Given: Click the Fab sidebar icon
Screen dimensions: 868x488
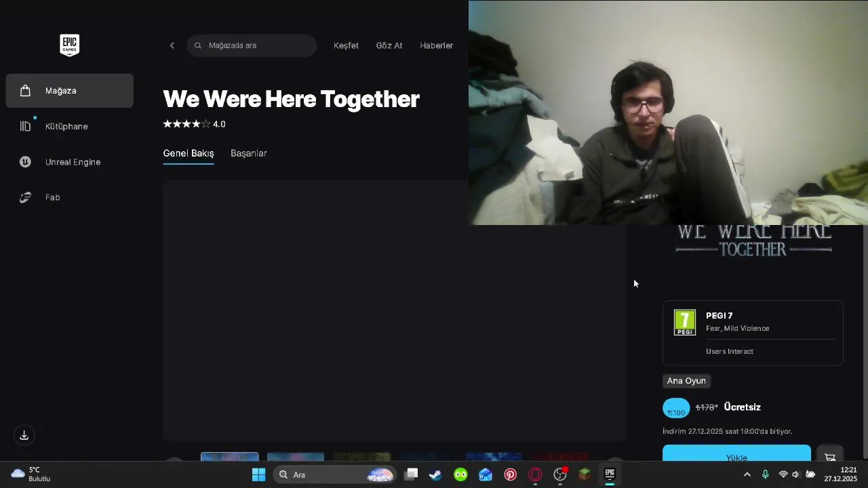Looking at the screenshot, I should 25,197.
